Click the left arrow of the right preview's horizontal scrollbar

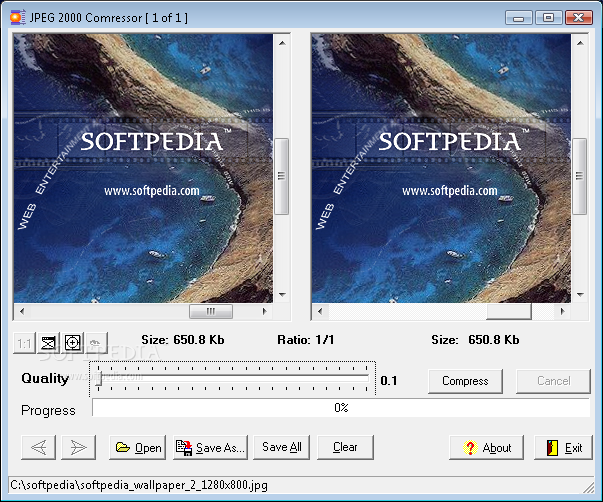(320, 311)
